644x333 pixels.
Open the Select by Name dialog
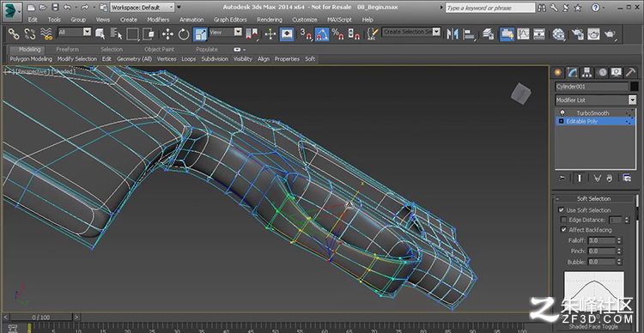[117, 34]
